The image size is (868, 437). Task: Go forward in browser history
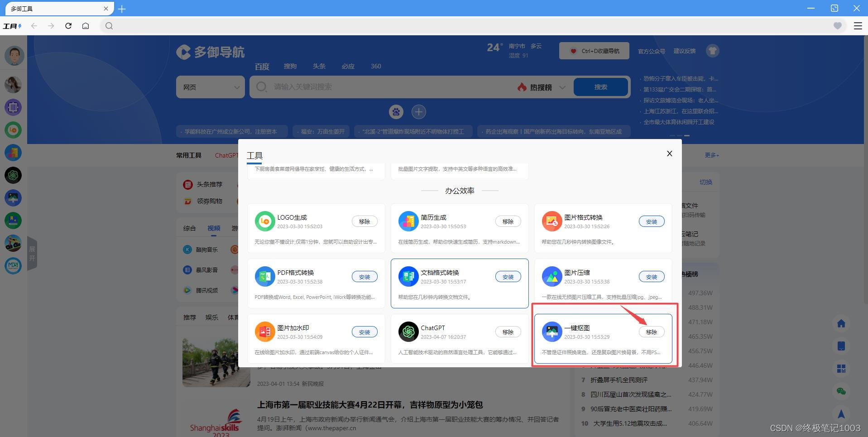[51, 26]
